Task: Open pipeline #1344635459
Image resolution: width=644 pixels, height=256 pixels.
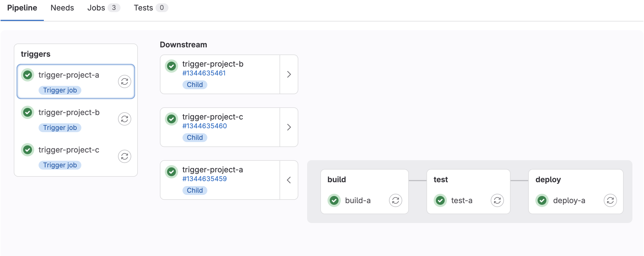Action: coord(204,179)
